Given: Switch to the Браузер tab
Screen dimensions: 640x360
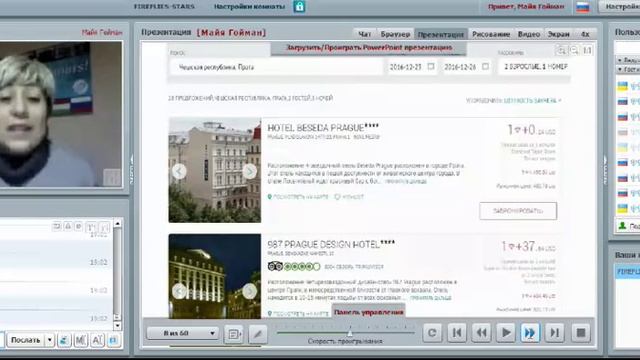Looking at the screenshot, I should [395, 34].
